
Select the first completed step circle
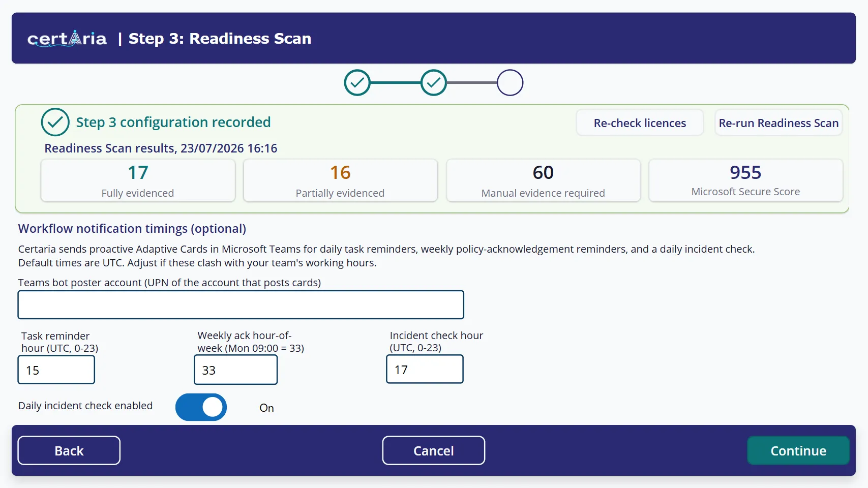pyautogui.click(x=357, y=83)
